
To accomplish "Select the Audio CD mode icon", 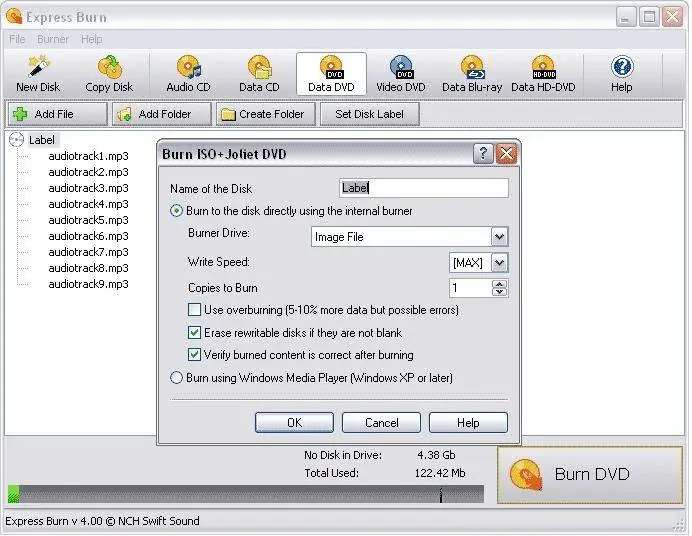I will (x=188, y=74).
